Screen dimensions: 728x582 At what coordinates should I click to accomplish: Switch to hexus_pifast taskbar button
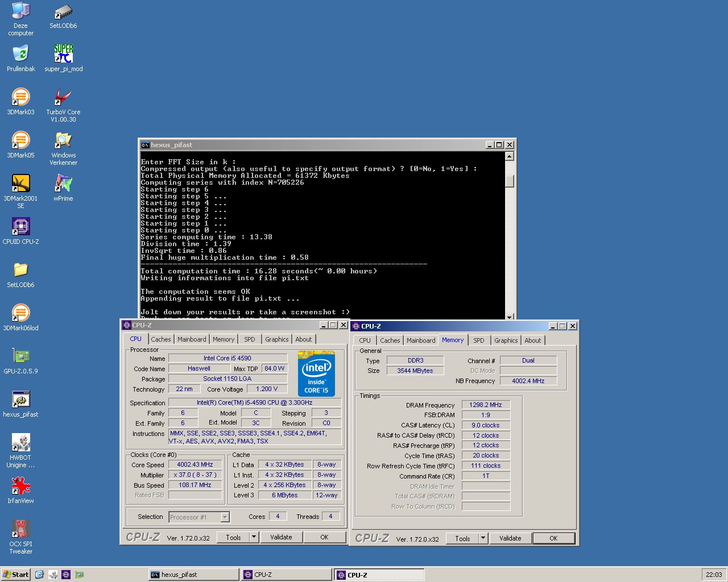pyautogui.click(x=193, y=575)
